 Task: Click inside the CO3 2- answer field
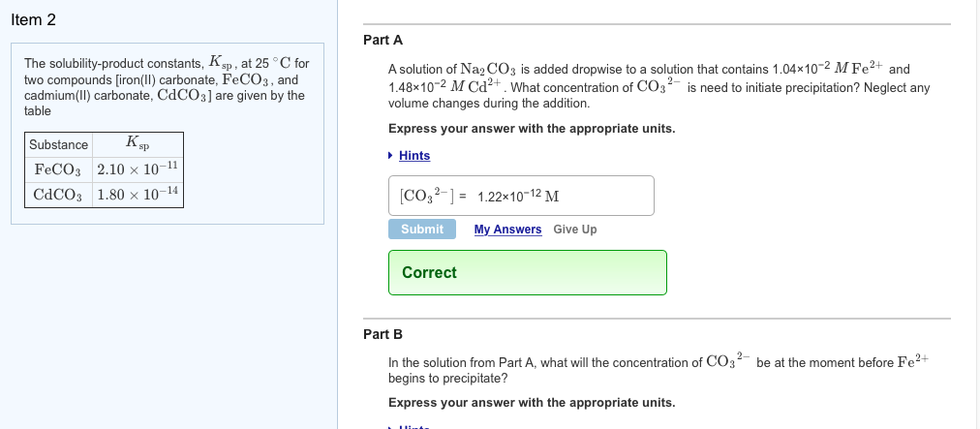coord(600,196)
